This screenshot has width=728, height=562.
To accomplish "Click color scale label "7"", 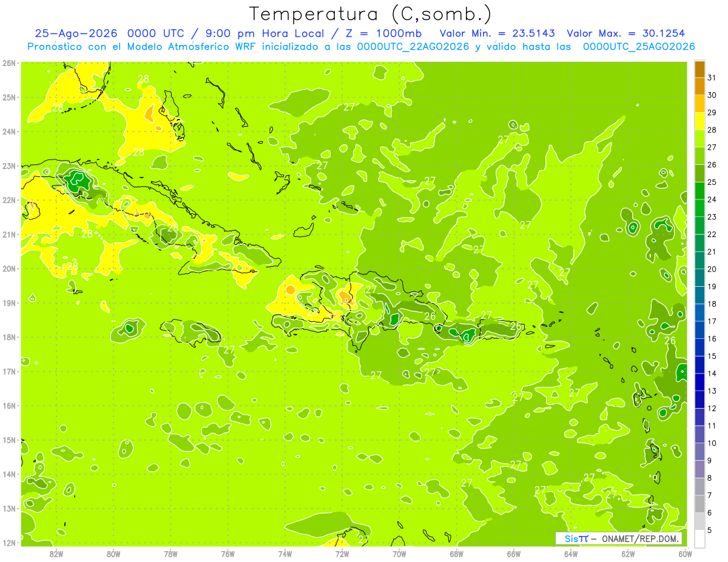I will tap(710, 495).
